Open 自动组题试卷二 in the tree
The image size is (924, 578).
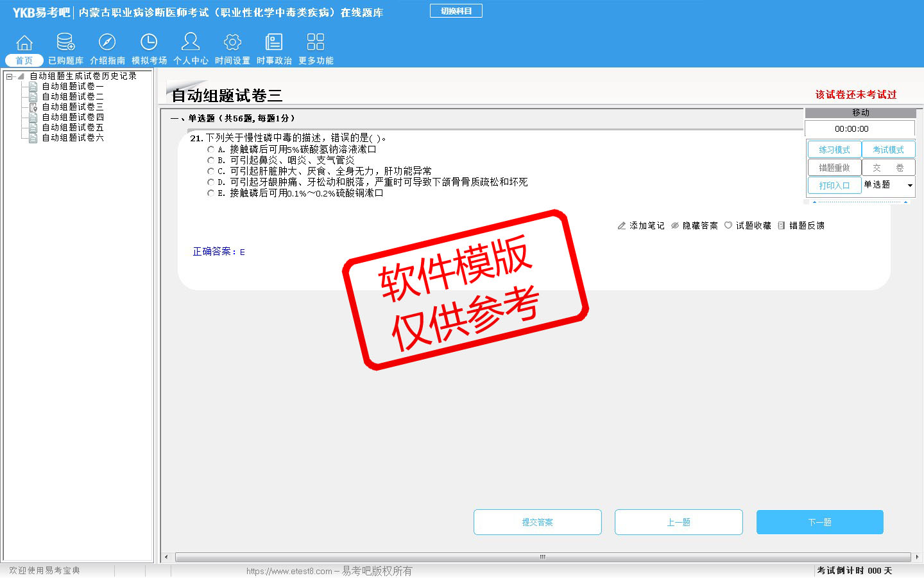73,96
